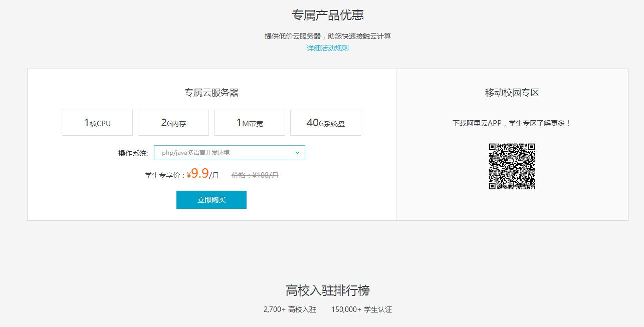Click the 移动校园专区 section title
Viewport: 644px width, 327px height.
click(x=511, y=92)
